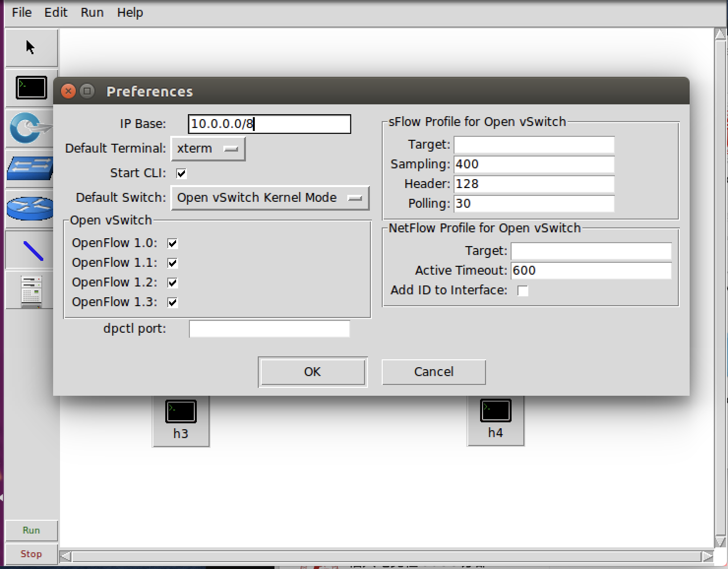Open the Run menu
The width and height of the screenshot is (728, 569).
92,12
